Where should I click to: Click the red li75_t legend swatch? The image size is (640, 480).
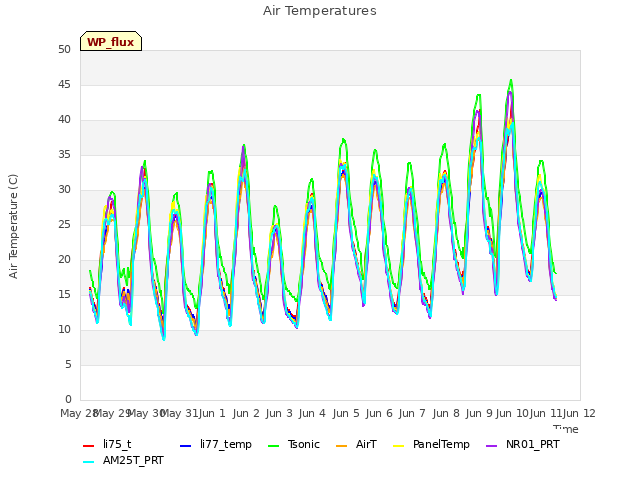89,445
